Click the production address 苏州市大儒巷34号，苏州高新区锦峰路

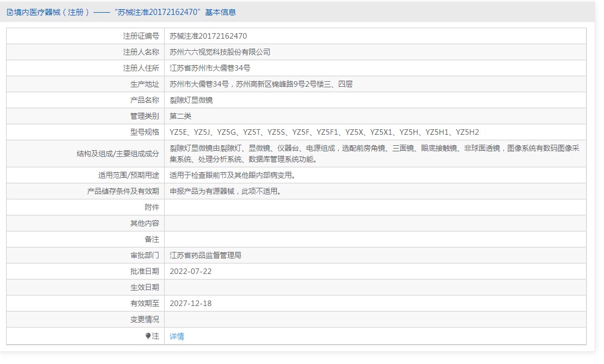tap(261, 84)
